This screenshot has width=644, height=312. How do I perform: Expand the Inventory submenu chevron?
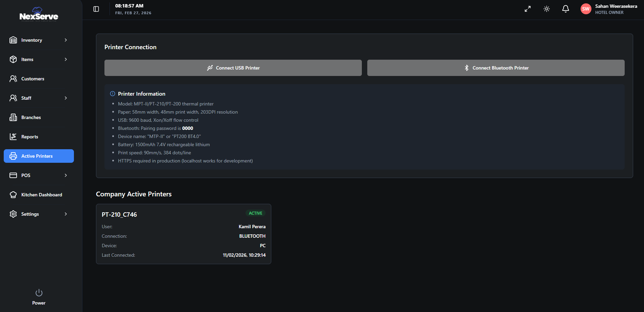tap(66, 40)
